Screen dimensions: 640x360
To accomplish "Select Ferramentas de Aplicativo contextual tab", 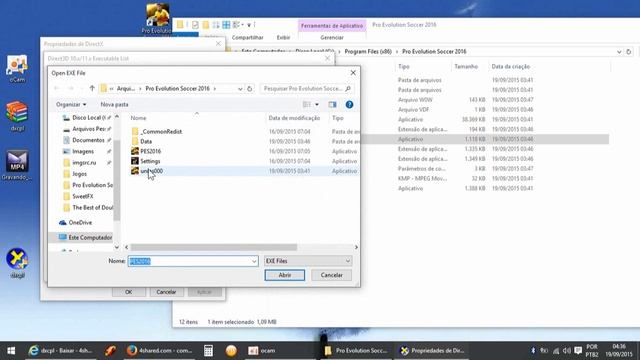I will tap(332, 25).
